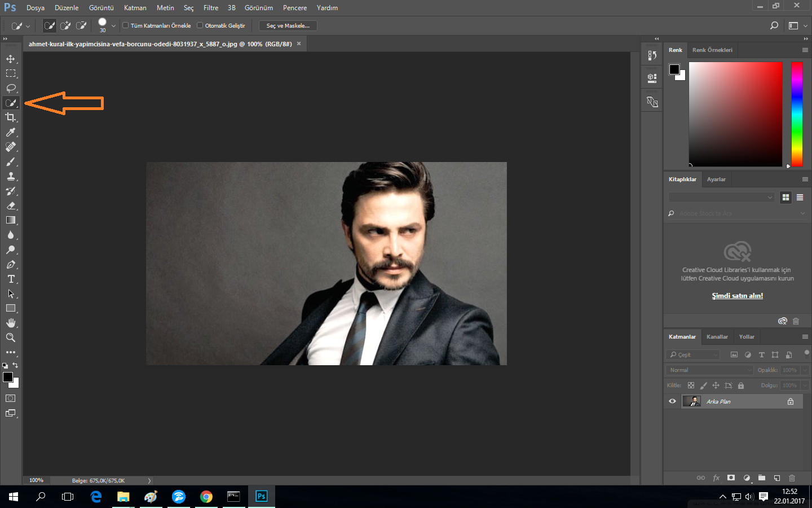The height and width of the screenshot is (508, 812).
Task: Select the Move tool
Action: [11, 59]
